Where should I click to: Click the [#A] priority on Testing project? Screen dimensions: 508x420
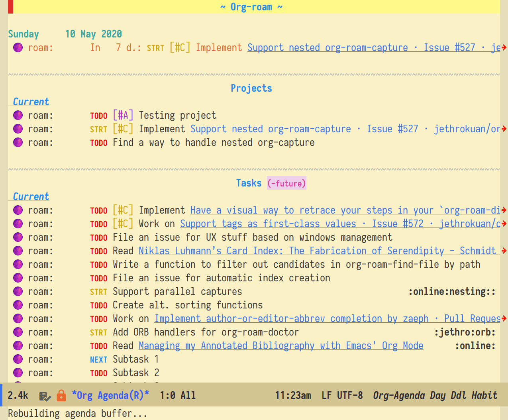point(123,116)
